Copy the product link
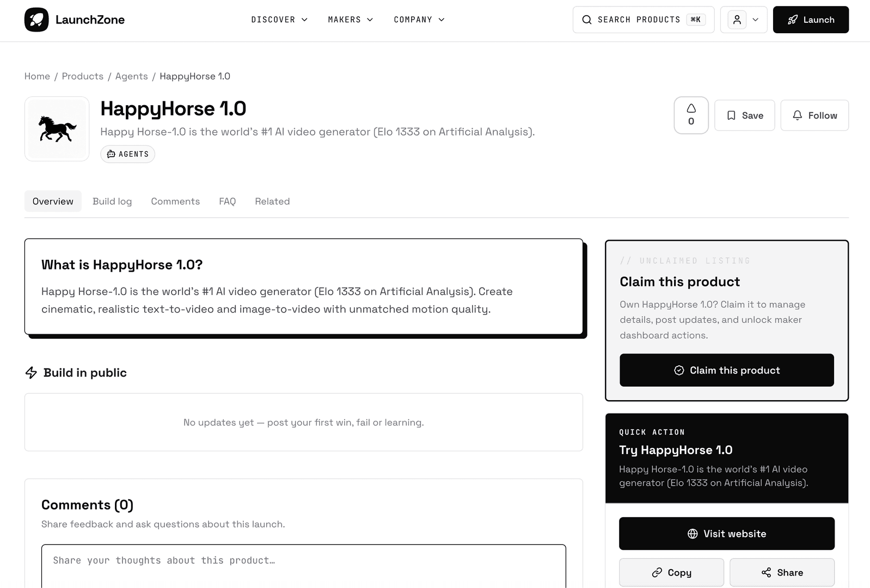 [671, 573]
